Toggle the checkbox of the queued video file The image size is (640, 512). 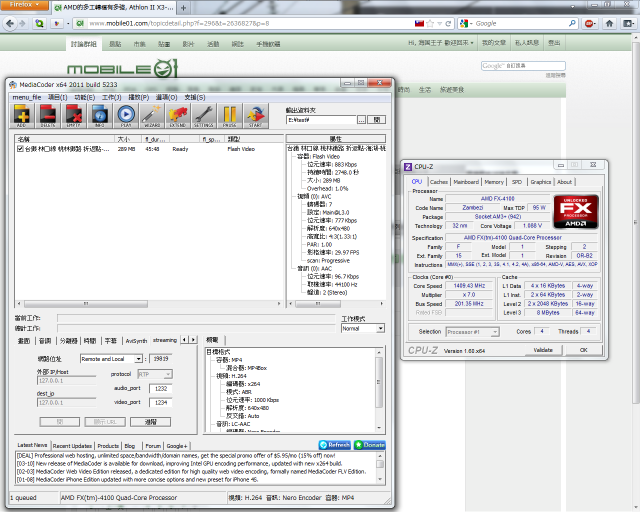pos(20,149)
